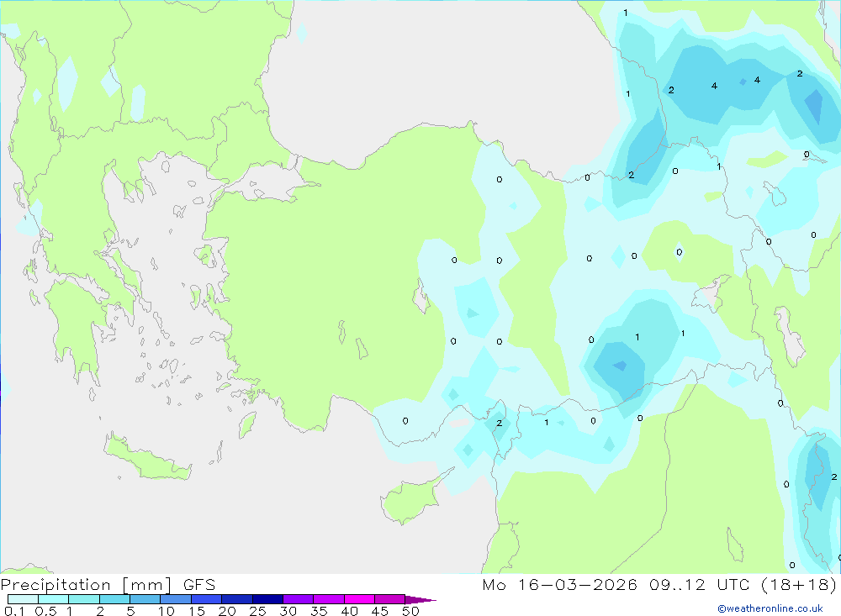Click Lake Tuz in central Turkey
Screen dimensions: 841x616
(421, 297)
